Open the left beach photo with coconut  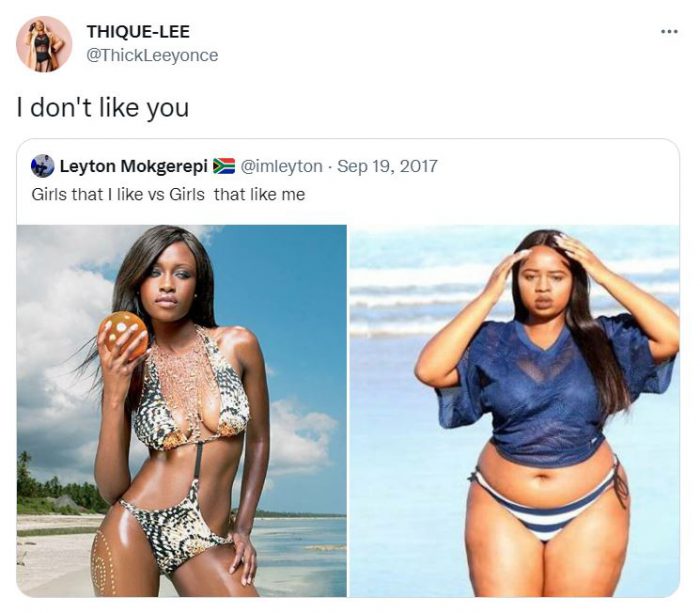point(182,411)
